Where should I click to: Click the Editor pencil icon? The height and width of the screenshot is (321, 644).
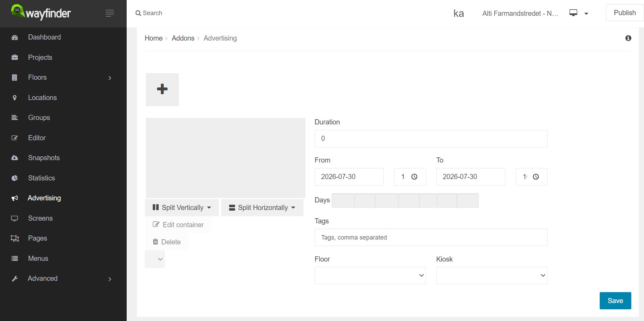point(15,138)
